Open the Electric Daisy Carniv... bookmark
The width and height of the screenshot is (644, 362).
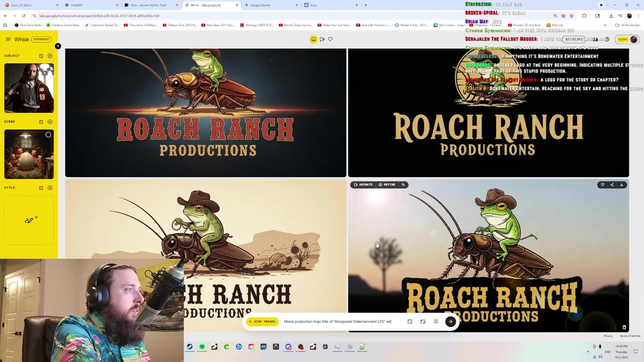(295, 25)
